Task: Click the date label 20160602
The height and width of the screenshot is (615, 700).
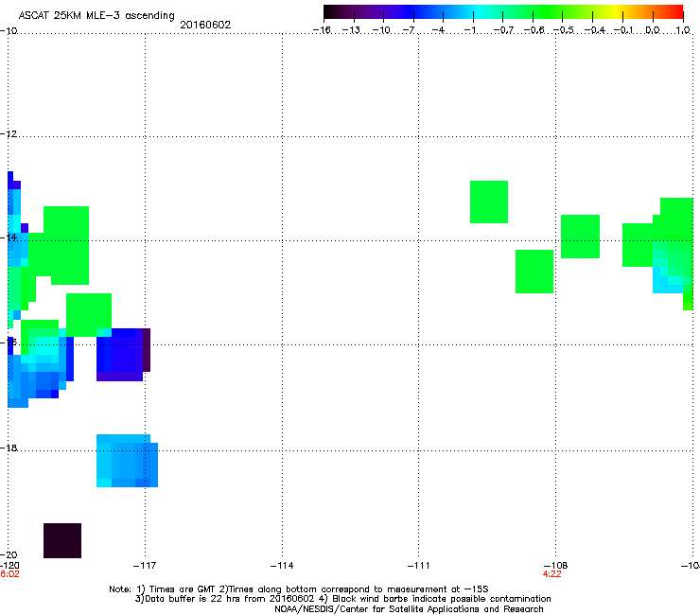Action: [x=205, y=25]
